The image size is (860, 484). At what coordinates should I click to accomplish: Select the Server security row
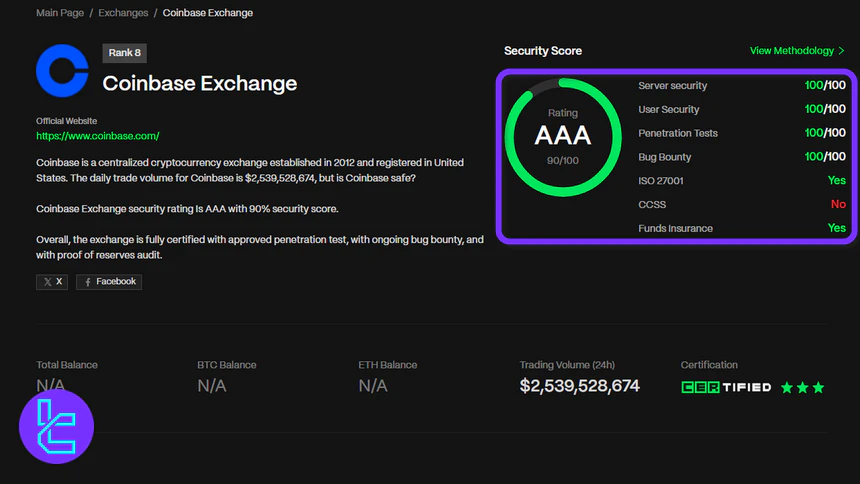point(742,86)
